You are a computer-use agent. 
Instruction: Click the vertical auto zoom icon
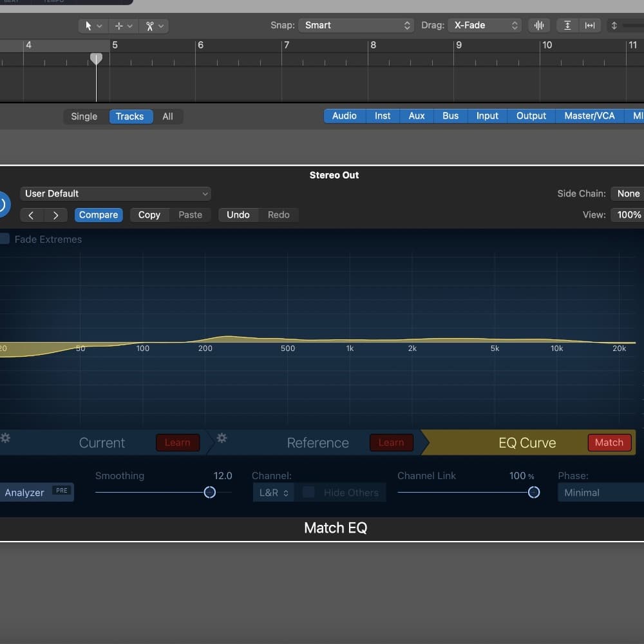tap(567, 26)
